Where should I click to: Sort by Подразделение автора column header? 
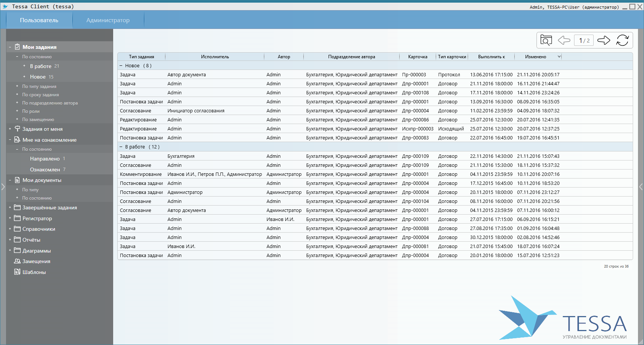352,57
